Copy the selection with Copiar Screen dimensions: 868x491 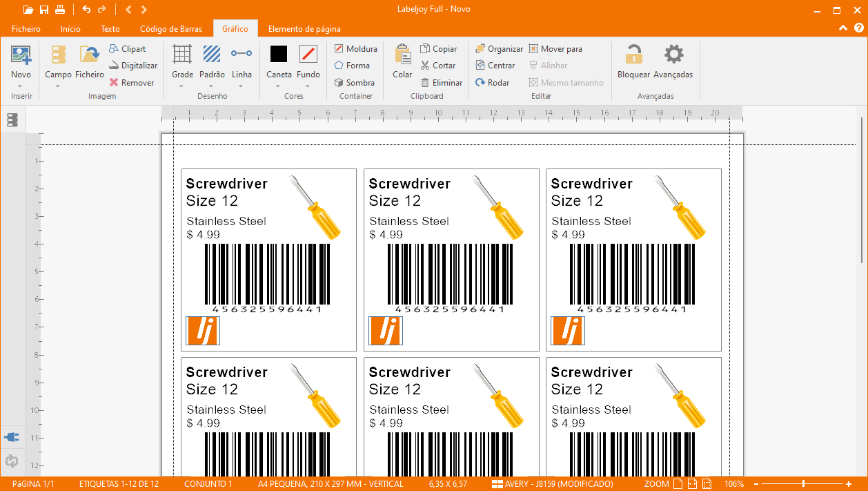(438, 49)
